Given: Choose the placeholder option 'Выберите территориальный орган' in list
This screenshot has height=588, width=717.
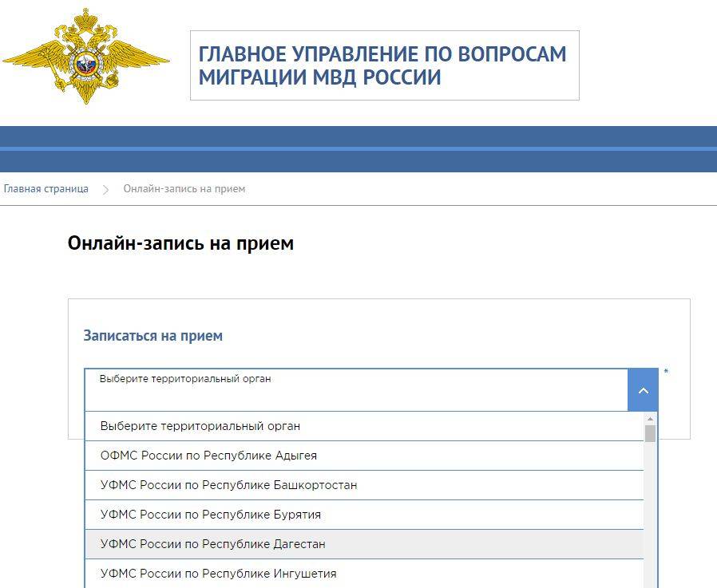Looking at the screenshot, I should [364, 426].
